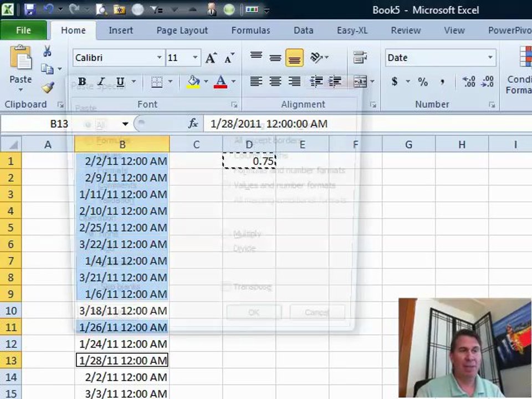Open the Undo history dropdown arrow
532x399 pixels.
point(60,9)
